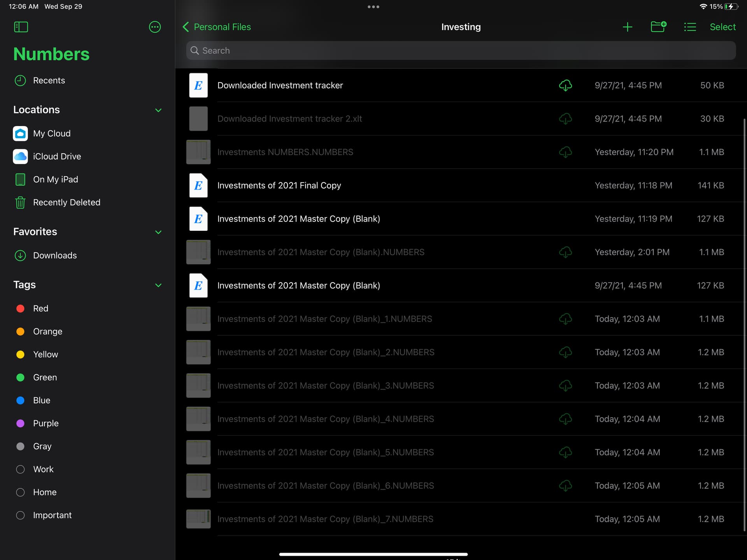Create a new folder with the folder-plus icon
The width and height of the screenshot is (747, 560).
[x=658, y=27]
